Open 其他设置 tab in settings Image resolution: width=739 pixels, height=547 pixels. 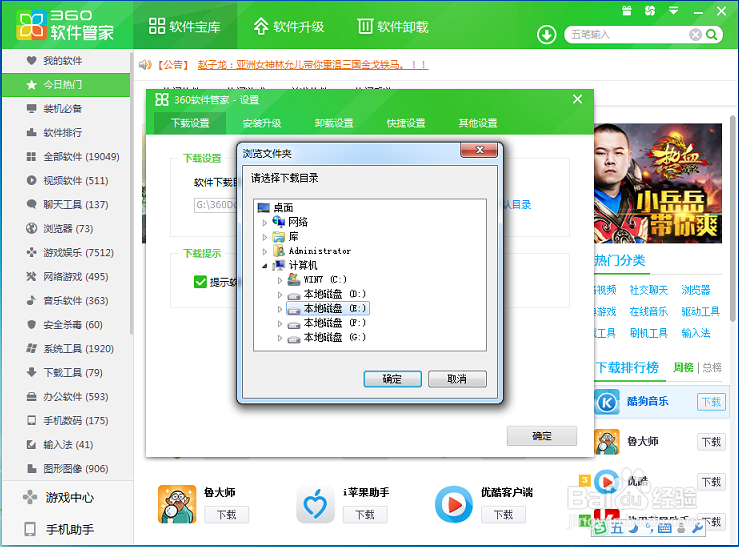pyautogui.click(x=478, y=123)
